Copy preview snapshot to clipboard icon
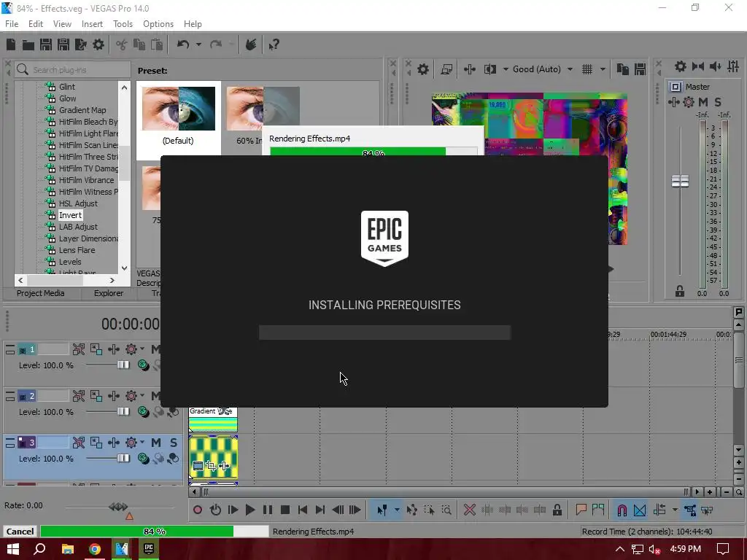 [623, 69]
